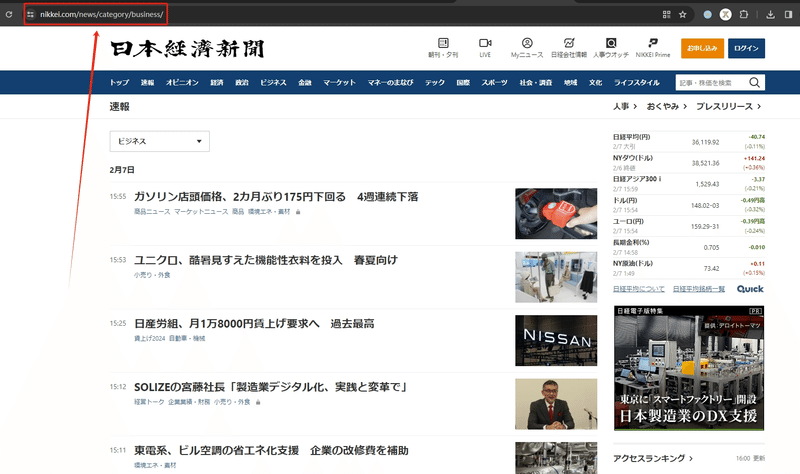Select スポーツ in navigation bar
800x474 pixels.
pos(494,82)
